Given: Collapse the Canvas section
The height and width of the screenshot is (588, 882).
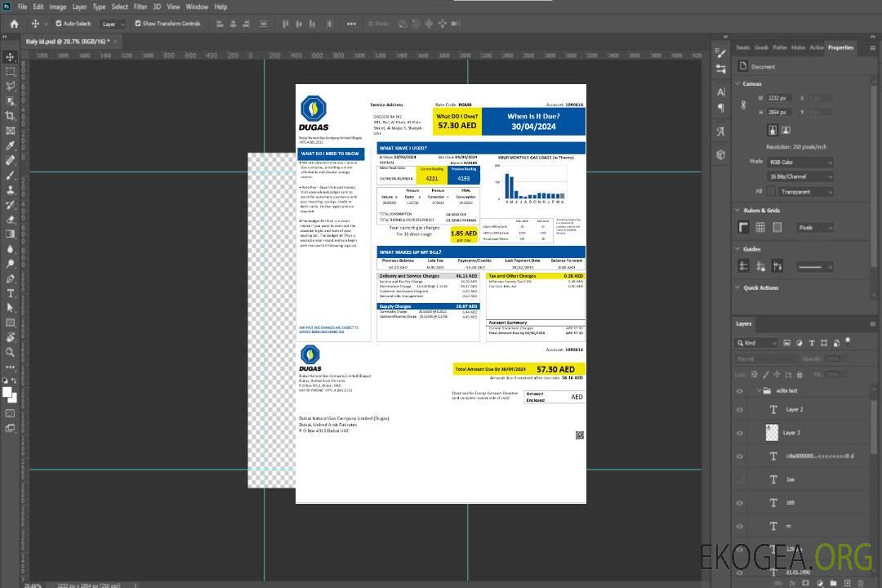Looking at the screenshot, I should click(x=738, y=83).
